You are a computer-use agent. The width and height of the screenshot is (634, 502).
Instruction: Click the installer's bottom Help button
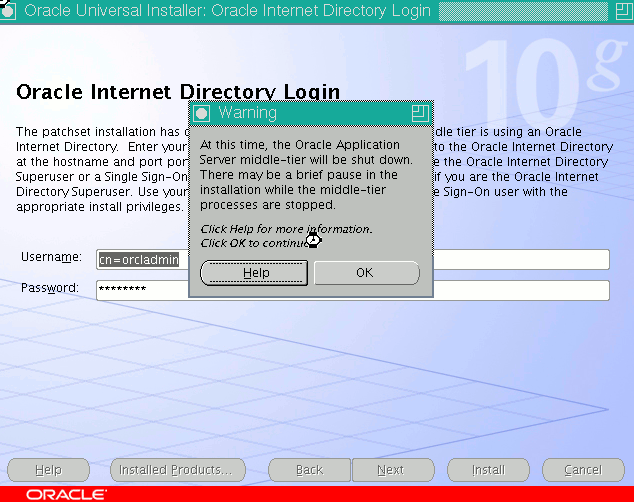pos(49,470)
